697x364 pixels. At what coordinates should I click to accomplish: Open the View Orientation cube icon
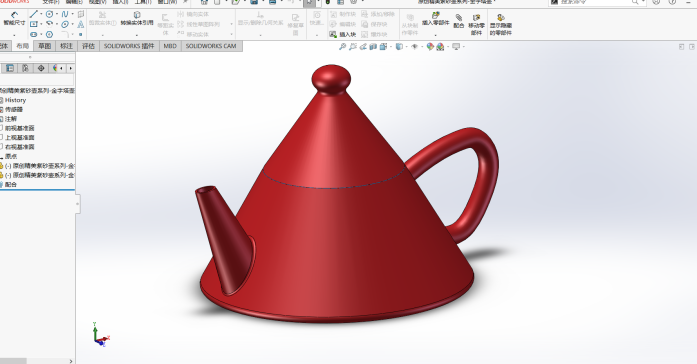point(383,46)
